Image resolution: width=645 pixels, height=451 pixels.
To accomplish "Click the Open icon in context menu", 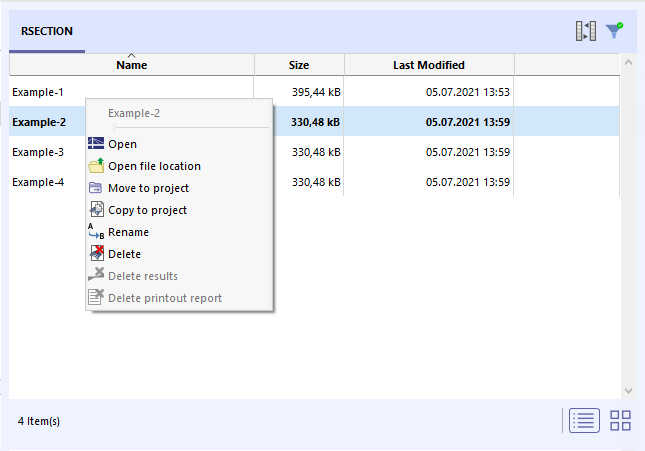I will 96,144.
